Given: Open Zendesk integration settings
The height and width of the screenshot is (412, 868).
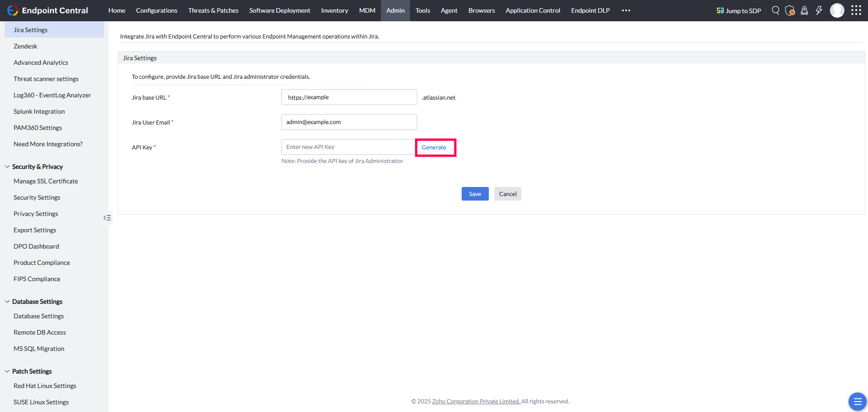Looking at the screenshot, I should (x=25, y=46).
